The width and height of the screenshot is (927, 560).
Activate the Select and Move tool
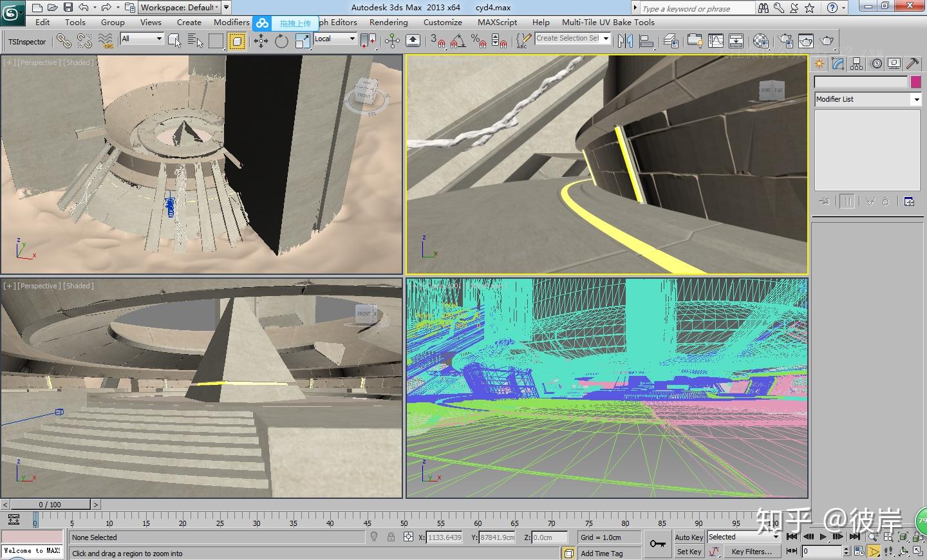point(261,41)
